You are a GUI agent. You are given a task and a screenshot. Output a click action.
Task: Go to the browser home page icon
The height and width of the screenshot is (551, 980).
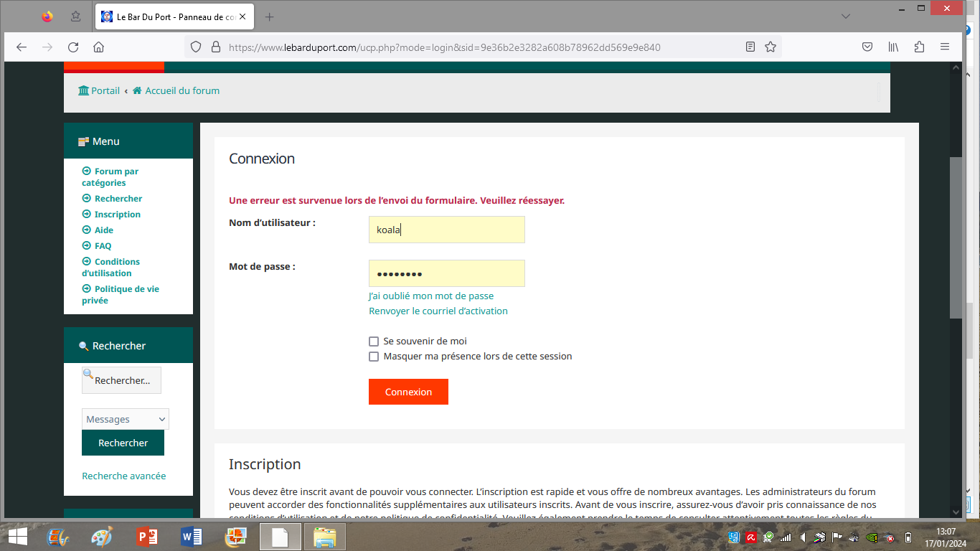coord(99,47)
